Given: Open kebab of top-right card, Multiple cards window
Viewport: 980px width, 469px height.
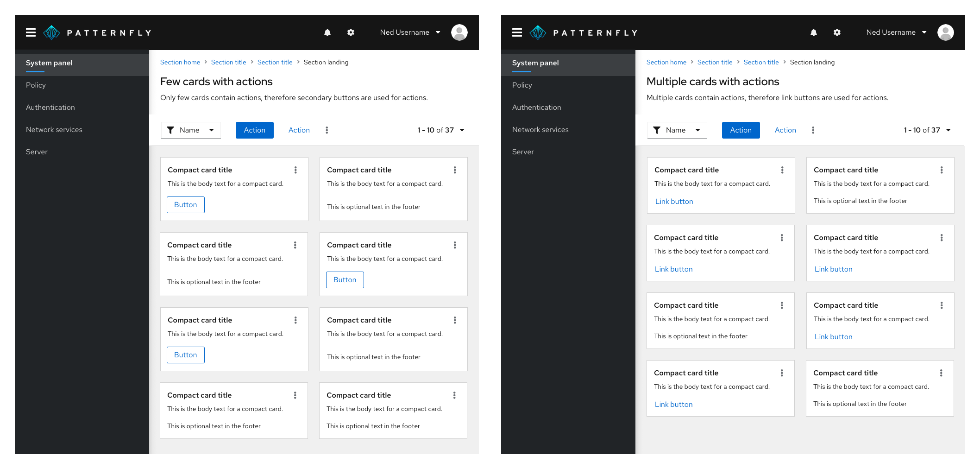Looking at the screenshot, I should 942,170.
